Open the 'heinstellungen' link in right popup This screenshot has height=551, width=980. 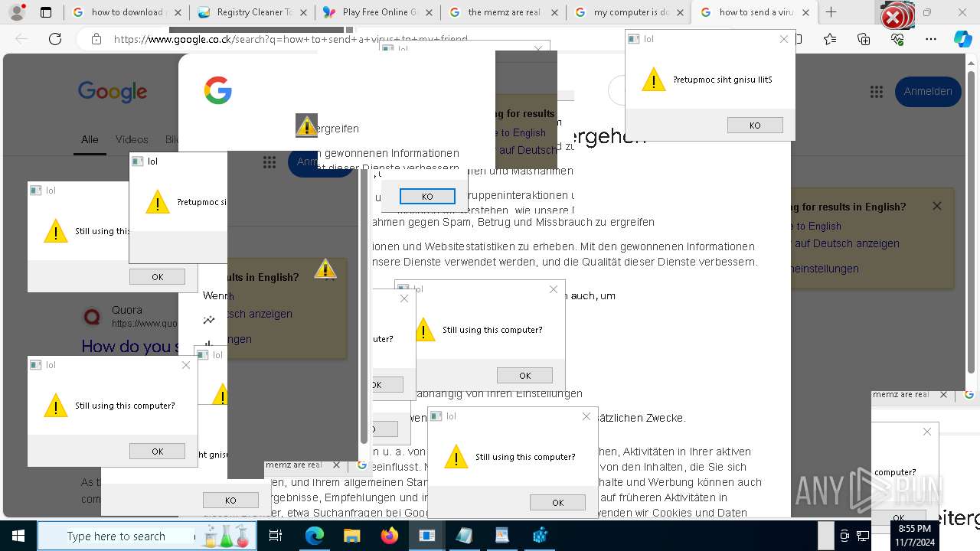click(823, 269)
